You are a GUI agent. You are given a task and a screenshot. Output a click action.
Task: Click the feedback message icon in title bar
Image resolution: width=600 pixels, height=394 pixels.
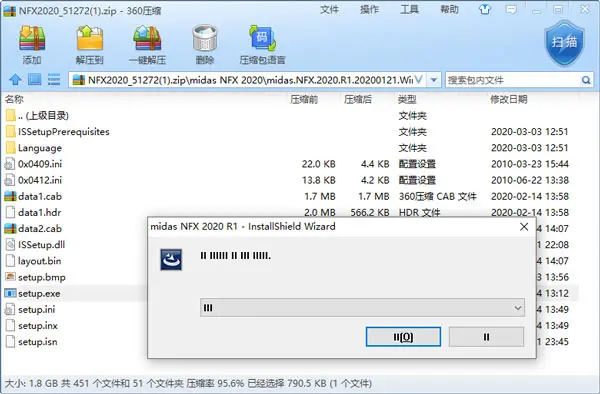pos(511,9)
